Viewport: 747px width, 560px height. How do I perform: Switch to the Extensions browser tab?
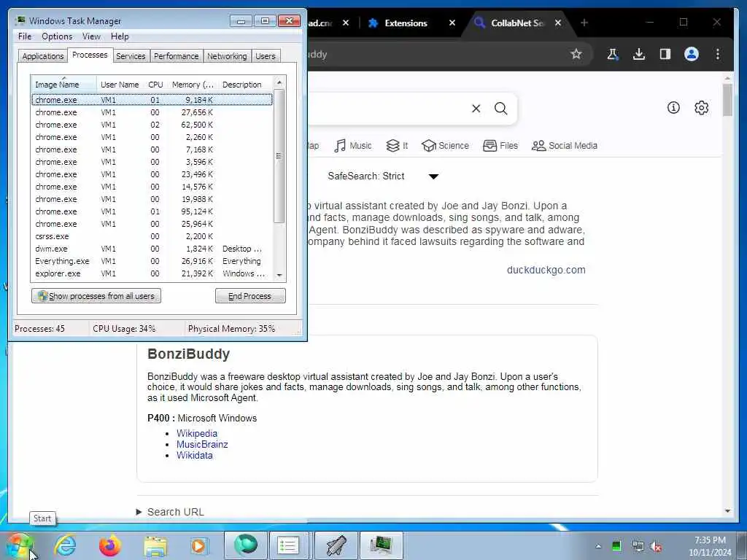(406, 23)
